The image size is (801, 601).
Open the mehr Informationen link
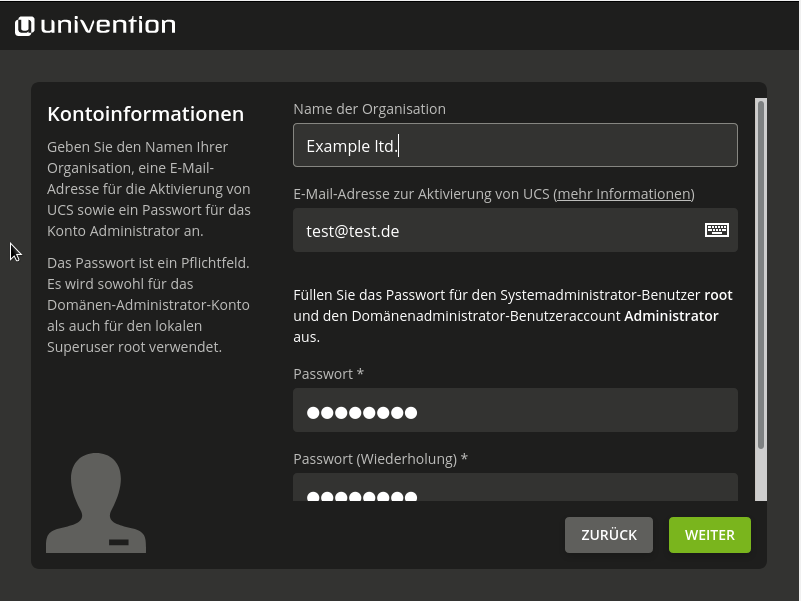point(624,194)
